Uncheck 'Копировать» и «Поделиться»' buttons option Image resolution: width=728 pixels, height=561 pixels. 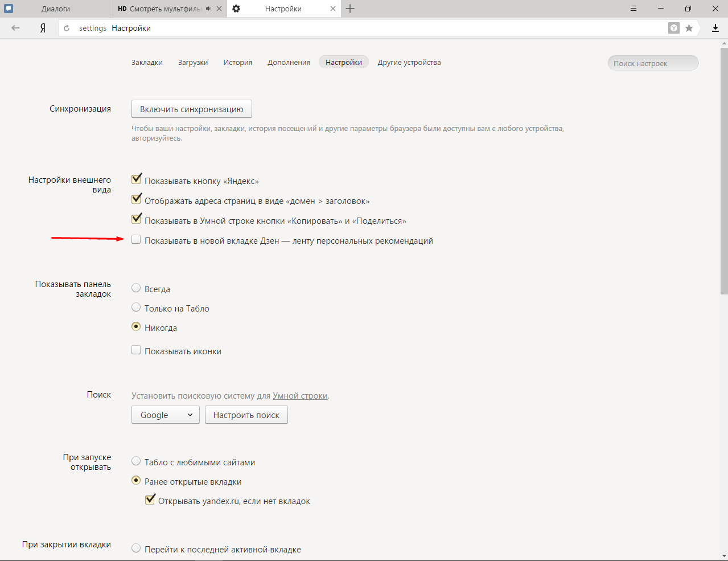point(136,219)
